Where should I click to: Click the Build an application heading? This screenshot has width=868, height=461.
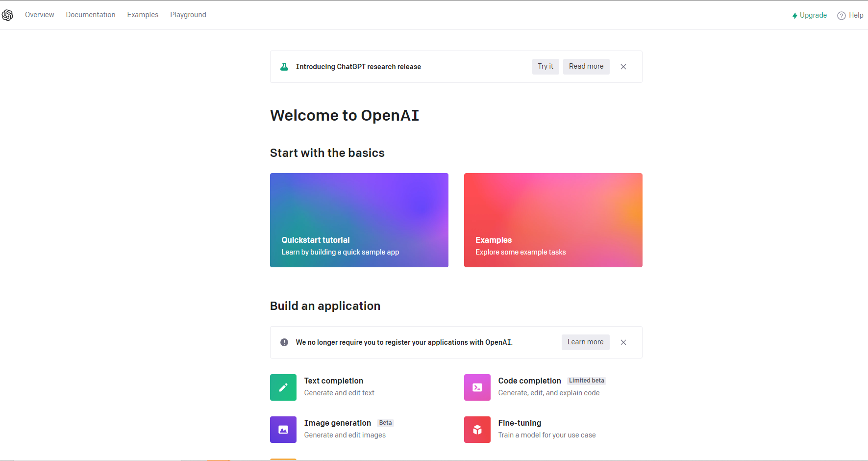[325, 306]
